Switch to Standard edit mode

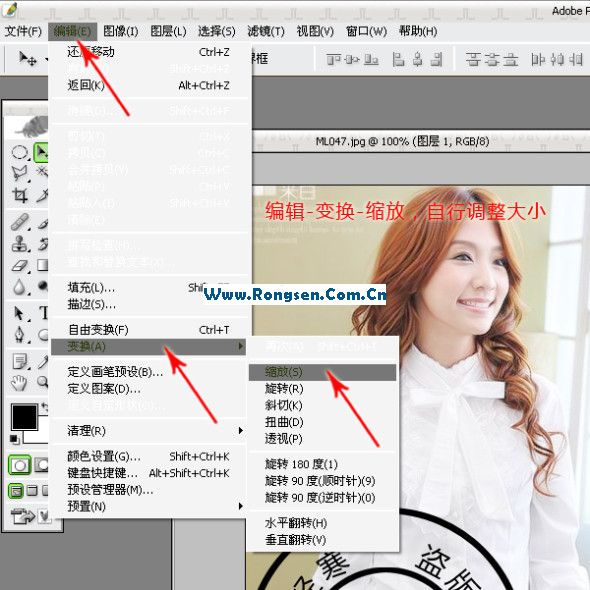coord(20,465)
